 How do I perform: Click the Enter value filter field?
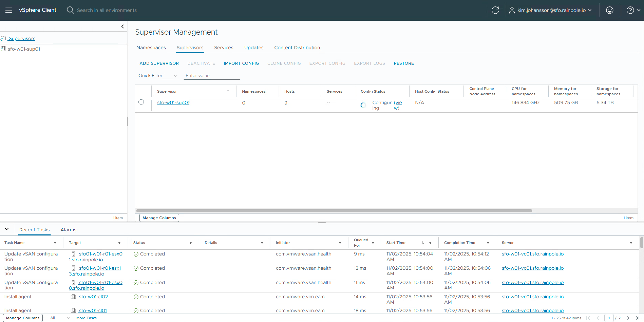(212, 75)
